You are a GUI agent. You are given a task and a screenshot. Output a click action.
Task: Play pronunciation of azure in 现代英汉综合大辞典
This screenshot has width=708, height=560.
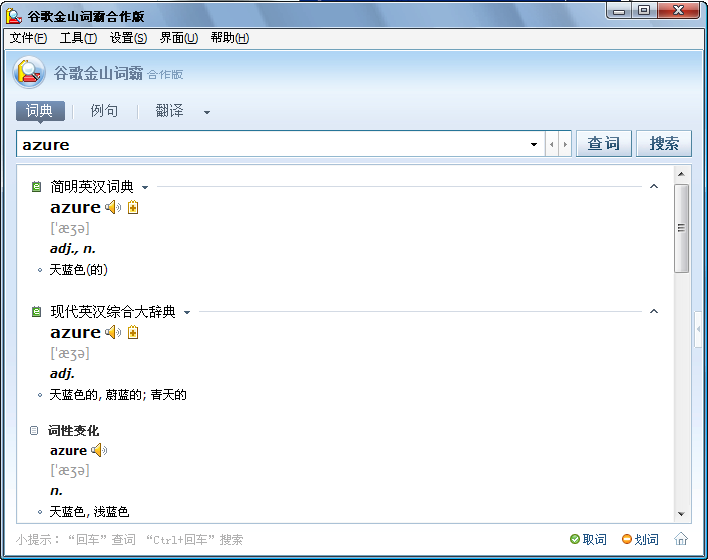(113, 332)
